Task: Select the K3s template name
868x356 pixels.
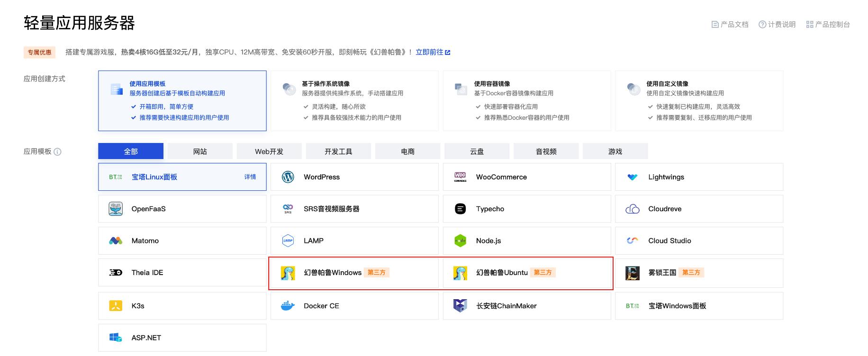Action: (138, 306)
